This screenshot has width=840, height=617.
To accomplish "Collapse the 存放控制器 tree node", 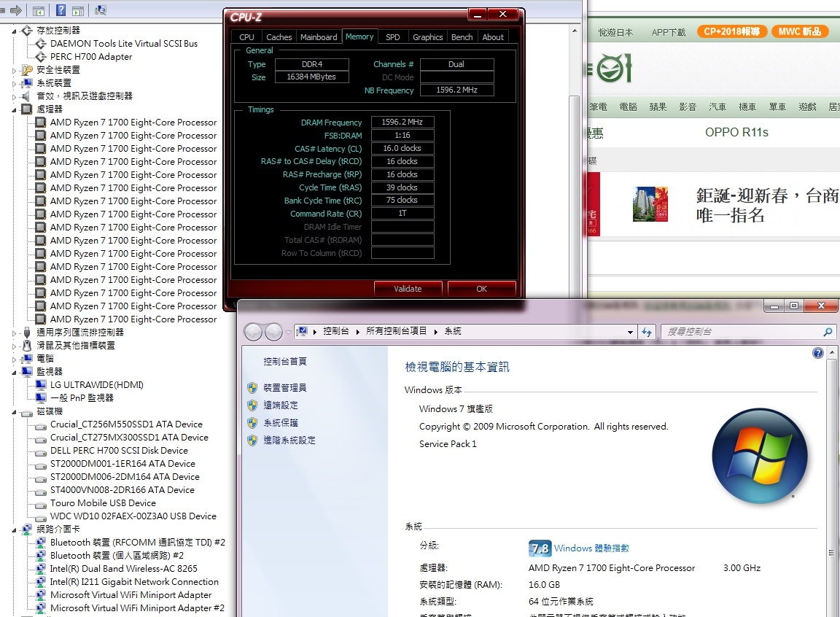I will [15, 31].
